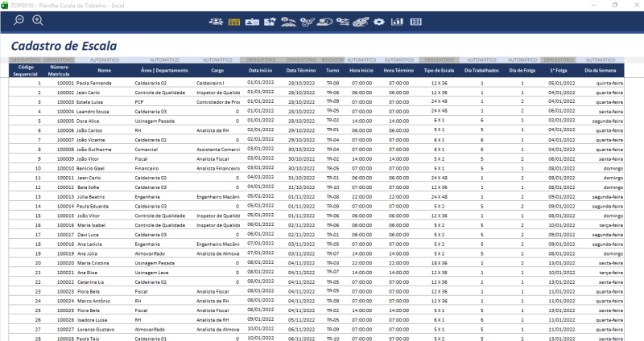The height and width of the screenshot is (341, 644).
Task: Select the yellow calendar schedule icon
Action: pyautogui.click(x=234, y=21)
